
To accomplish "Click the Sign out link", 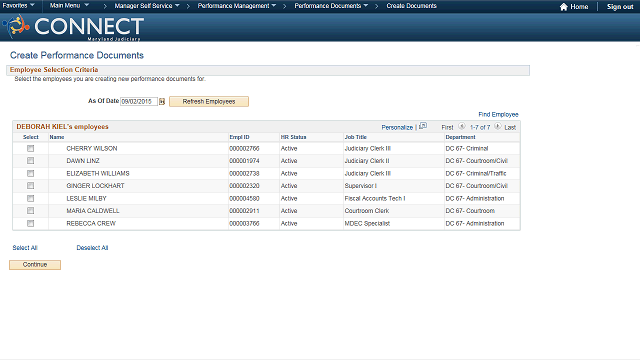I will click(x=620, y=7).
